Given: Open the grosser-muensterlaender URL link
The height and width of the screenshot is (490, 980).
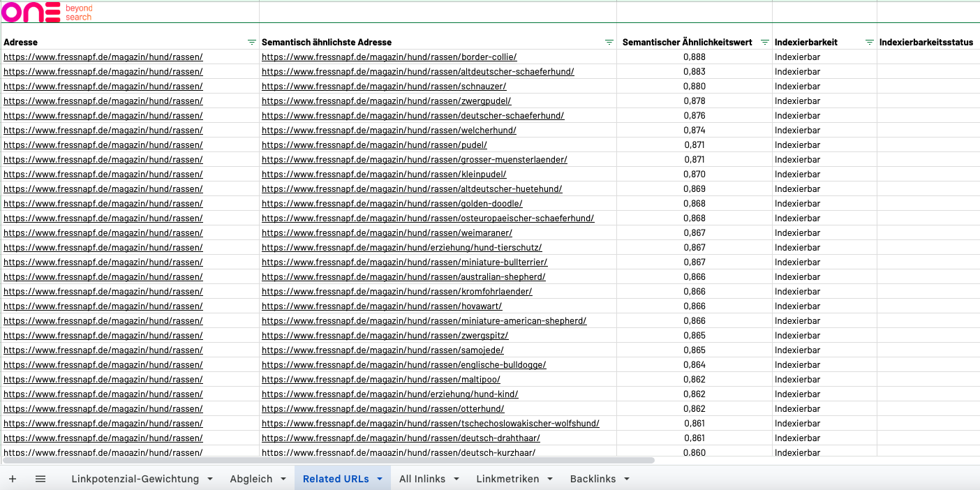Looking at the screenshot, I should 415,160.
